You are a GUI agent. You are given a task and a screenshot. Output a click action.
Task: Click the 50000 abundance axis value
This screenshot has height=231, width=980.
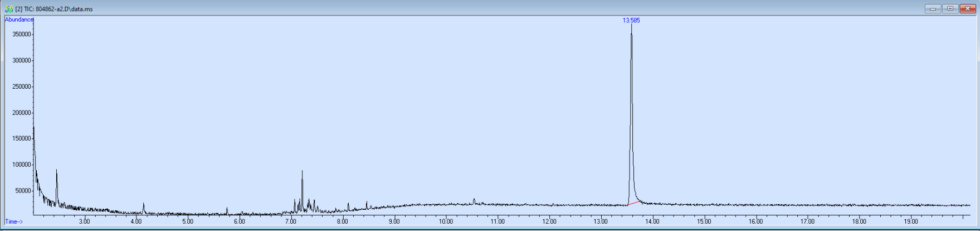(23, 191)
